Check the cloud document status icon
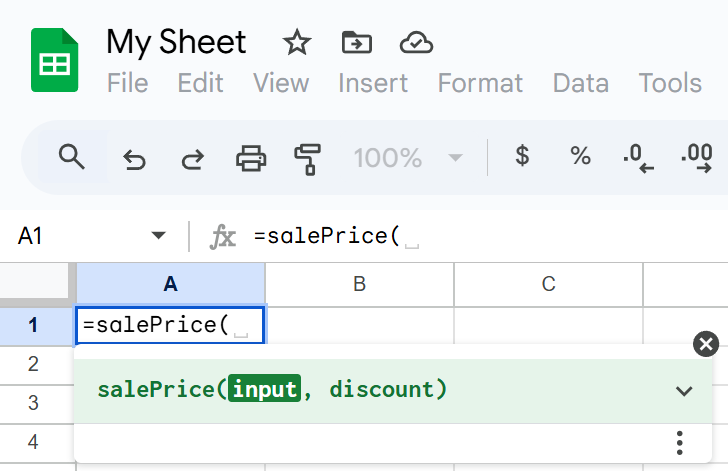Viewport: 728px width, 471px height. (x=415, y=42)
